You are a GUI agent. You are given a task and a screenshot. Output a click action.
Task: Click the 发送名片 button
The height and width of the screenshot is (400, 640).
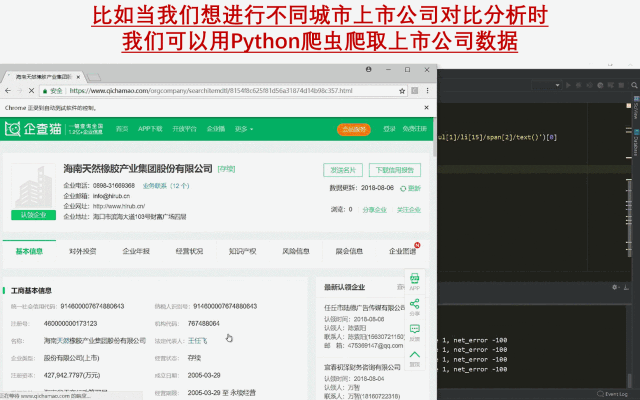[343, 170]
